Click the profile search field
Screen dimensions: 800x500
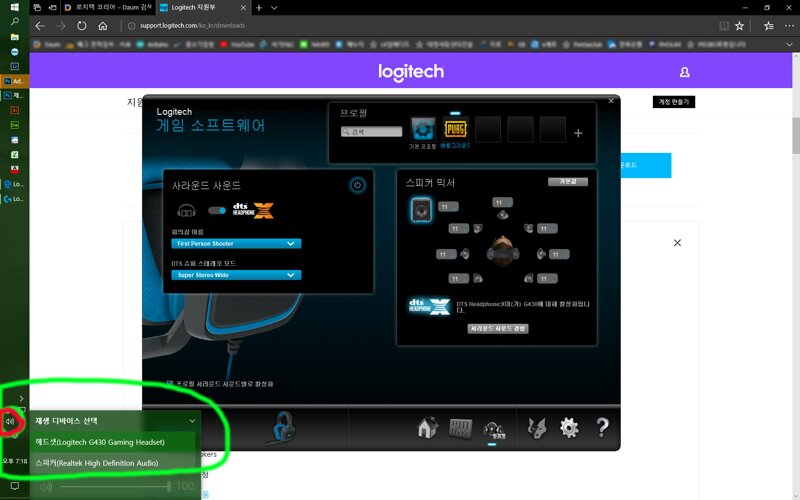coord(371,132)
